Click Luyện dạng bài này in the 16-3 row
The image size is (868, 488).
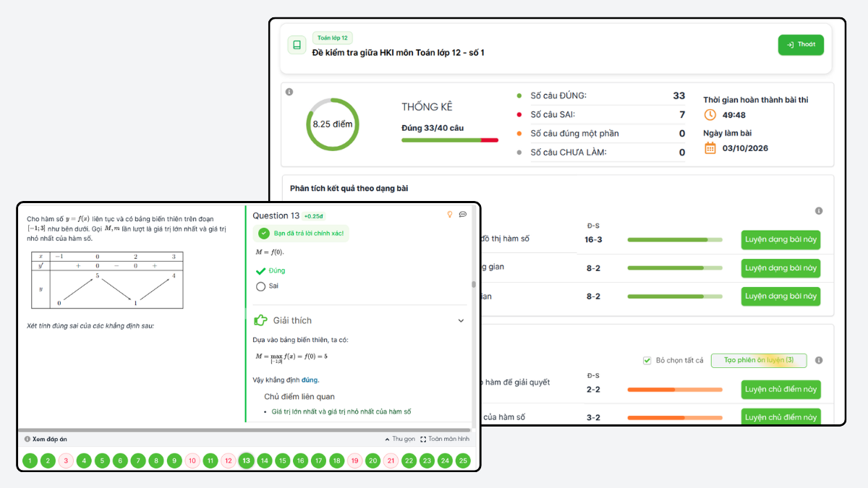click(x=781, y=239)
